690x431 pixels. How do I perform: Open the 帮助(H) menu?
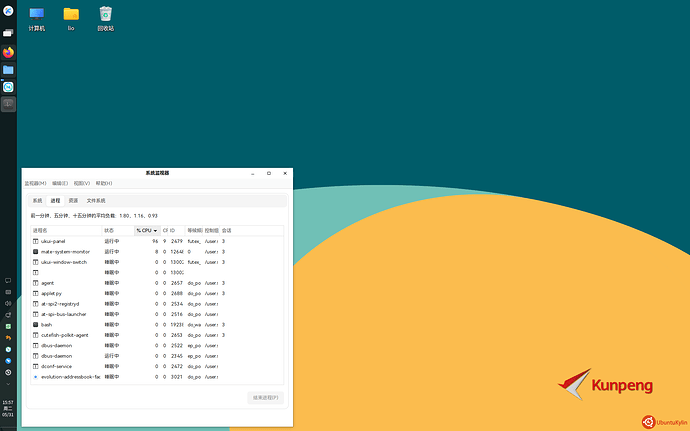(104, 184)
